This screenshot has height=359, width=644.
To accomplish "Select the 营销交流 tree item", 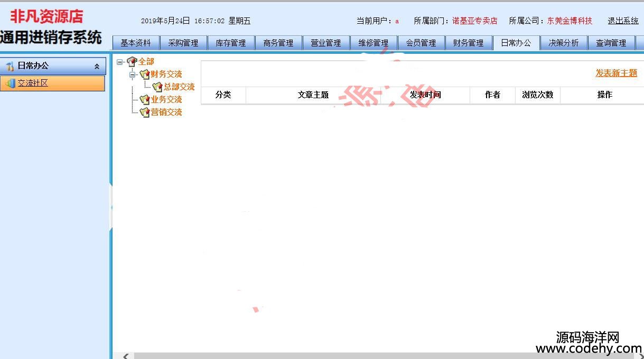I will pyautogui.click(x=166, y=112).
